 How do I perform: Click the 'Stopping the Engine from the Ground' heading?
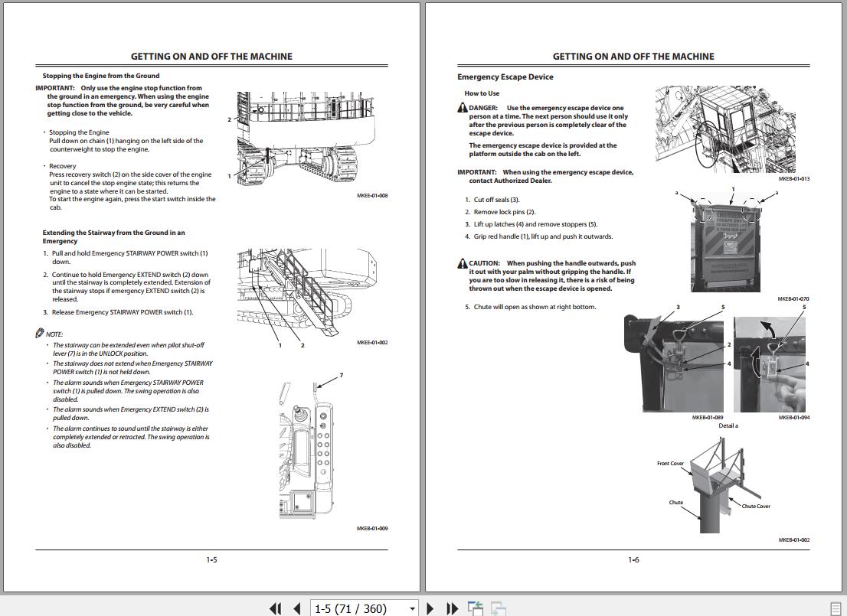(101, 76)
